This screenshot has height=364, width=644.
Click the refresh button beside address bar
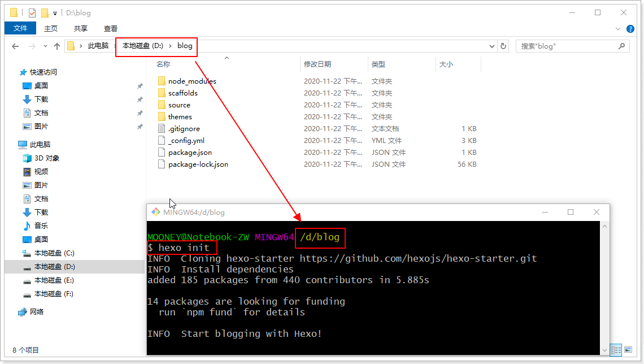tap(503, 46)
